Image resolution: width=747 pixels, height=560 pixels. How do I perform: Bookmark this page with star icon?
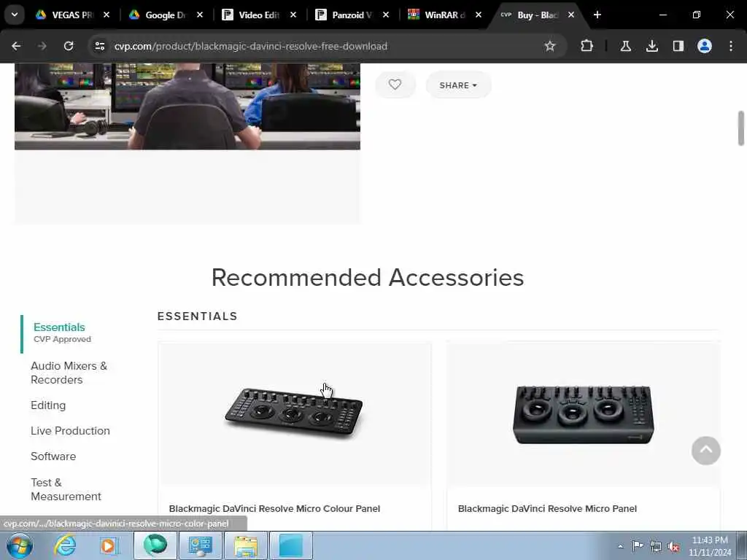[550, 46]
